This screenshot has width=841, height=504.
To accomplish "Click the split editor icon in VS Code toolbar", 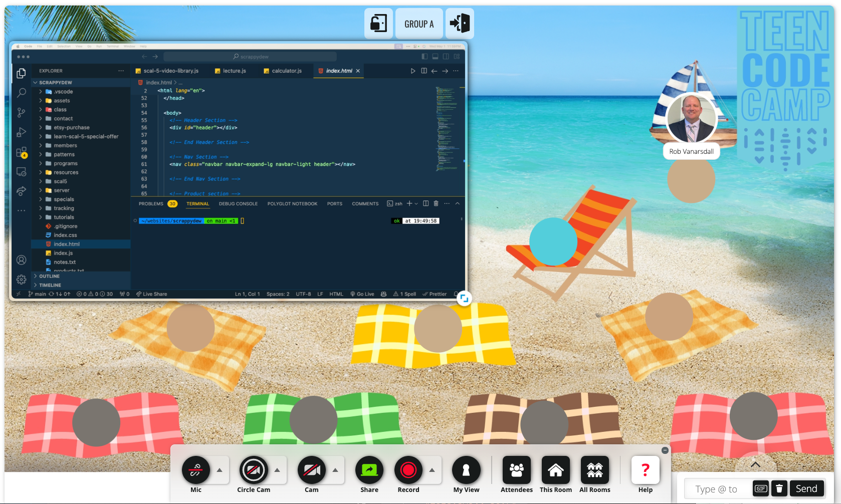I will click(x=424, y=71).
